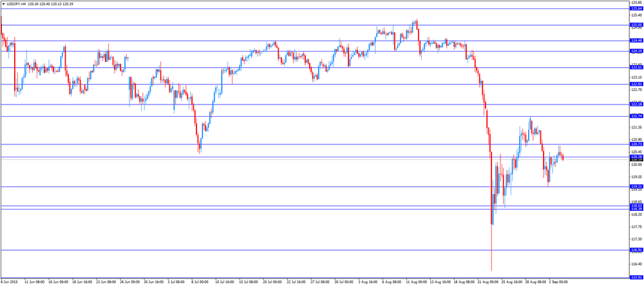644x285 pixels.
Task: Click the 123.15 price scale value
Action: (637, 77)
